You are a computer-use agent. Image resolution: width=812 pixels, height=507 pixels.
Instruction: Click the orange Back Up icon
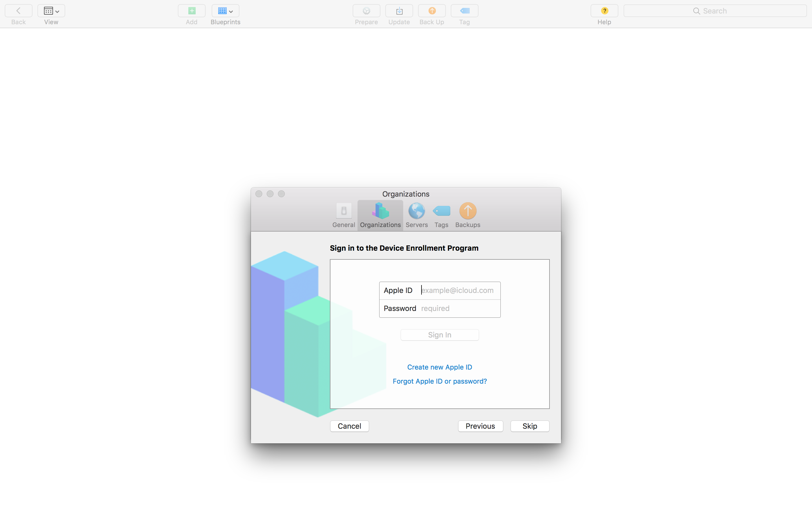click(432, 11)
